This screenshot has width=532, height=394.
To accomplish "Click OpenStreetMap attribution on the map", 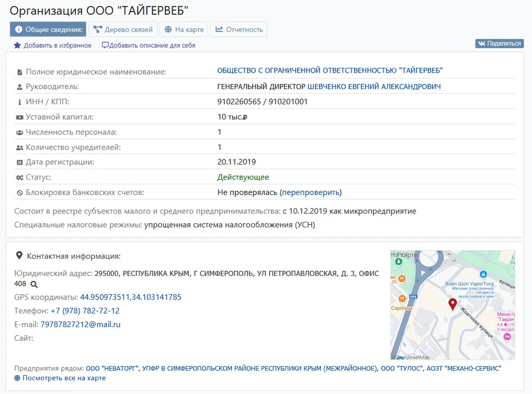I will [x=411, y=357].
